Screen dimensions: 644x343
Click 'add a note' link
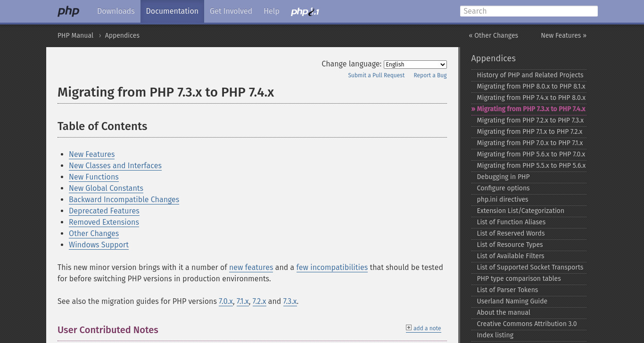pos(427,328)
